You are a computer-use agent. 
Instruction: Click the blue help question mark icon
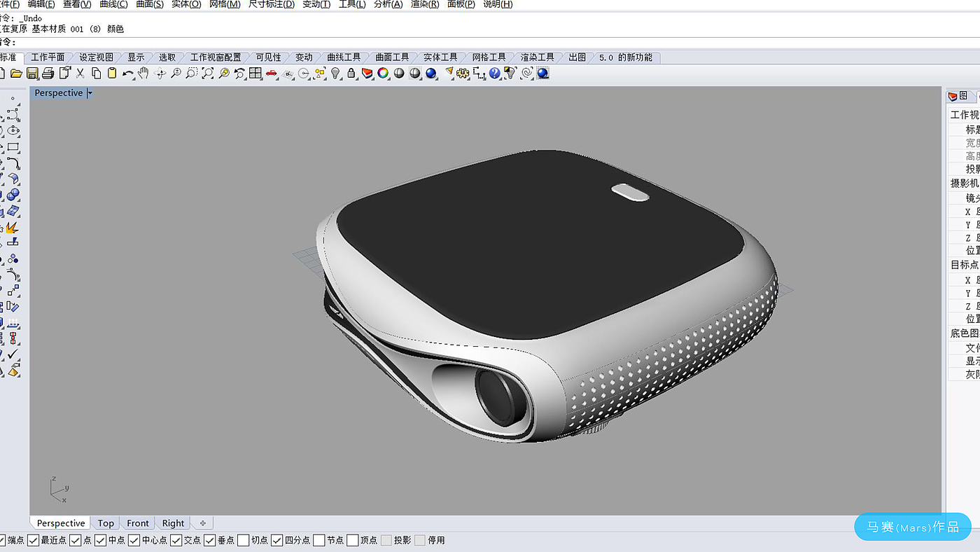point(495,74)
